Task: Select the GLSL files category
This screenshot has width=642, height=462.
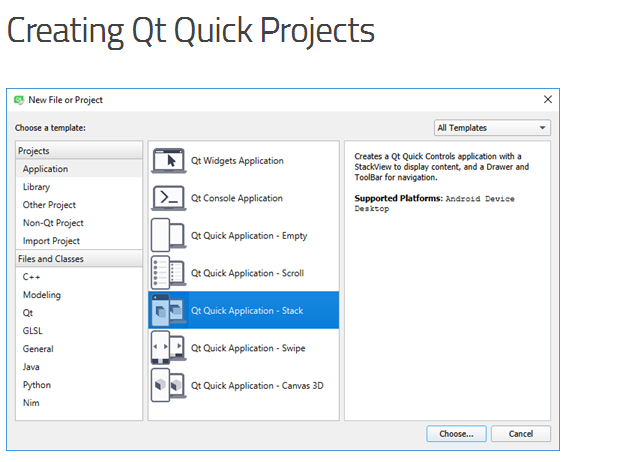Action: [x=79, y=331]
